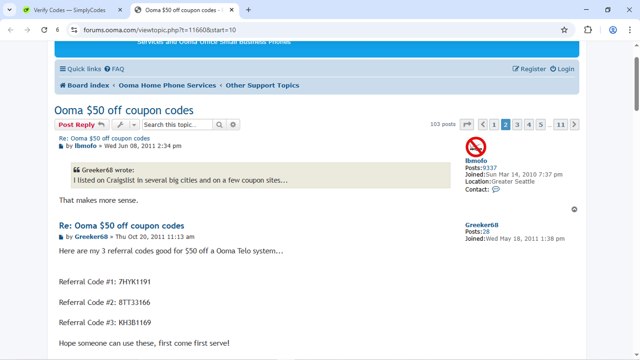Click the jump-to-page arrow icon
Screen dimensions: 640x360
[467, 124]
